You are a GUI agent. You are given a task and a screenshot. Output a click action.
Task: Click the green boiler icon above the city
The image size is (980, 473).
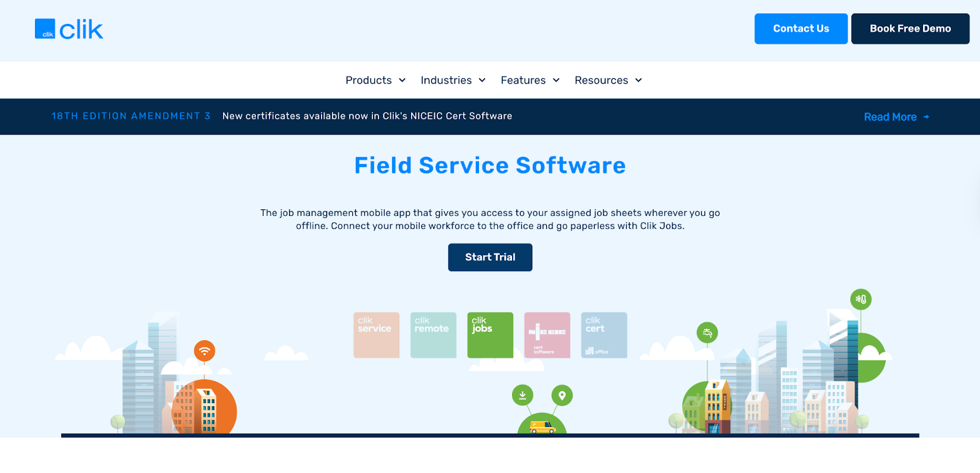(707, 333)
